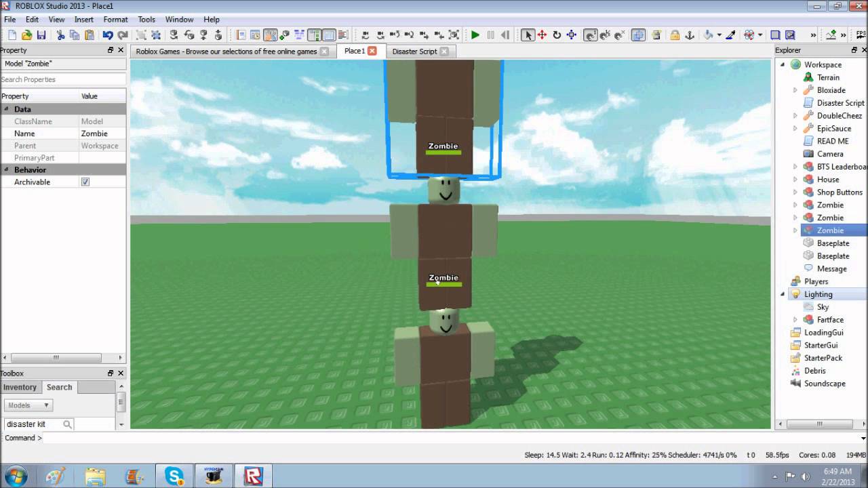Select StarterPack in Explorer
Viewport: 868px width, 488px height.
tap(823, 358)
